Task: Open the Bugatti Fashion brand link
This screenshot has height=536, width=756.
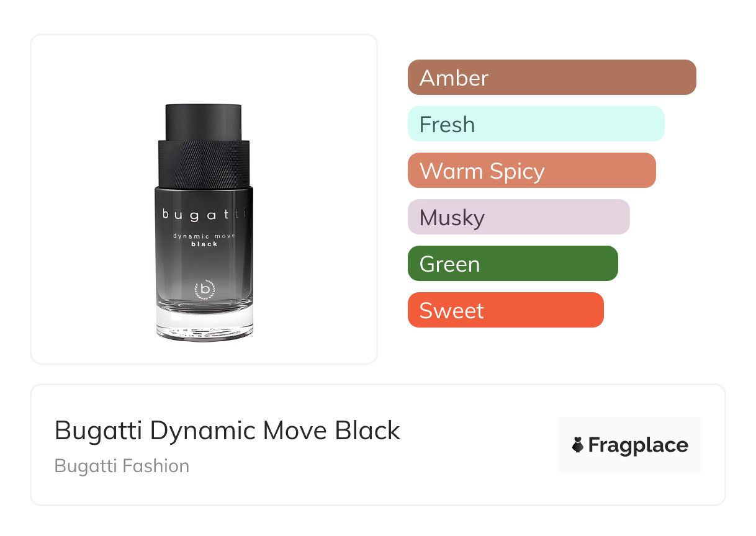Action: pyautogui.click(x=122, y=466)
